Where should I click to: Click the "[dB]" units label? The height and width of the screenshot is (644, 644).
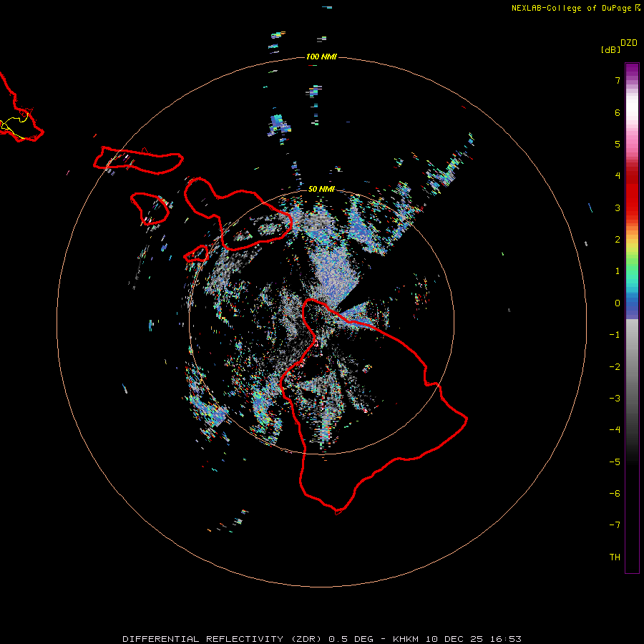(x=610, y=49)
